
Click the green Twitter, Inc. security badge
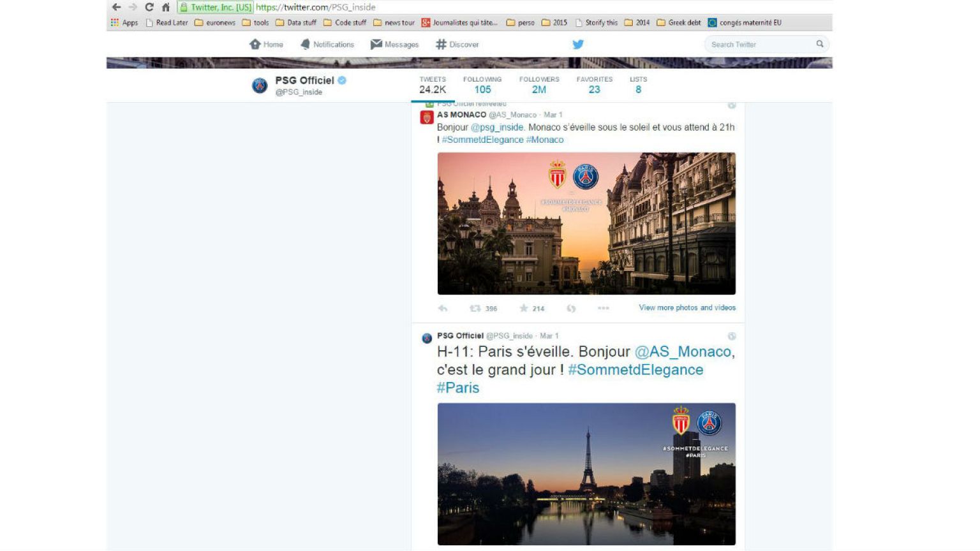pos(216,7)
